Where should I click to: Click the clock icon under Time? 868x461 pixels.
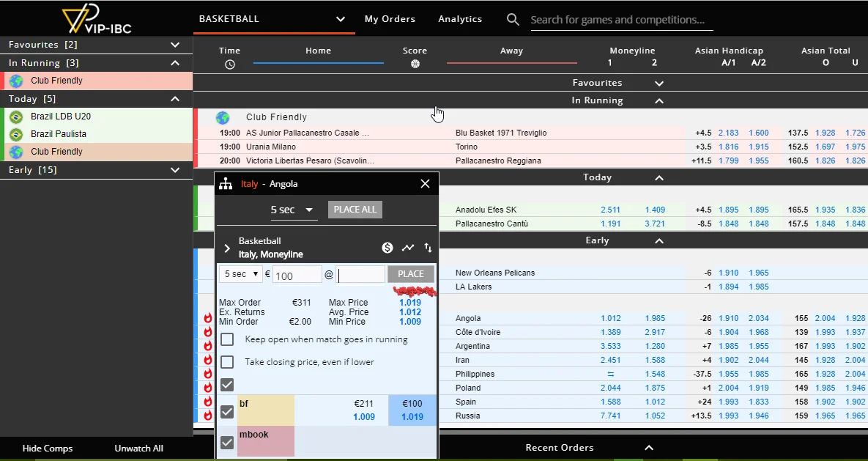[x=229, y=64]
